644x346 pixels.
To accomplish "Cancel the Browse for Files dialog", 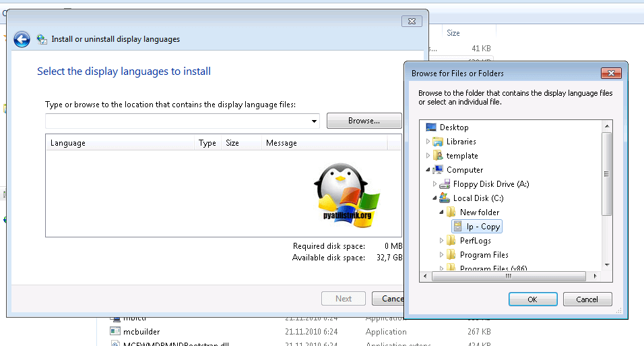I will tap(587, 299).
